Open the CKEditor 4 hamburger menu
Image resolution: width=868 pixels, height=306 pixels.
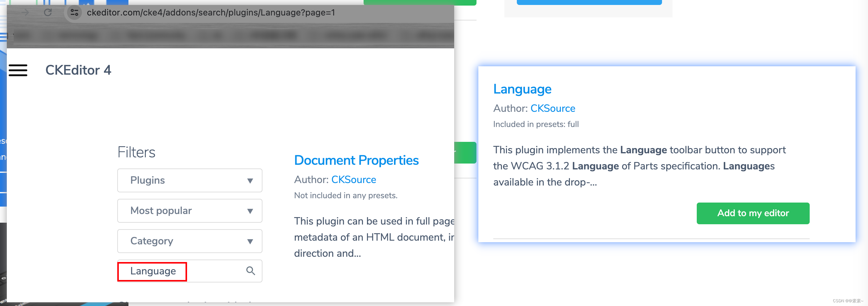pos(18,70)
